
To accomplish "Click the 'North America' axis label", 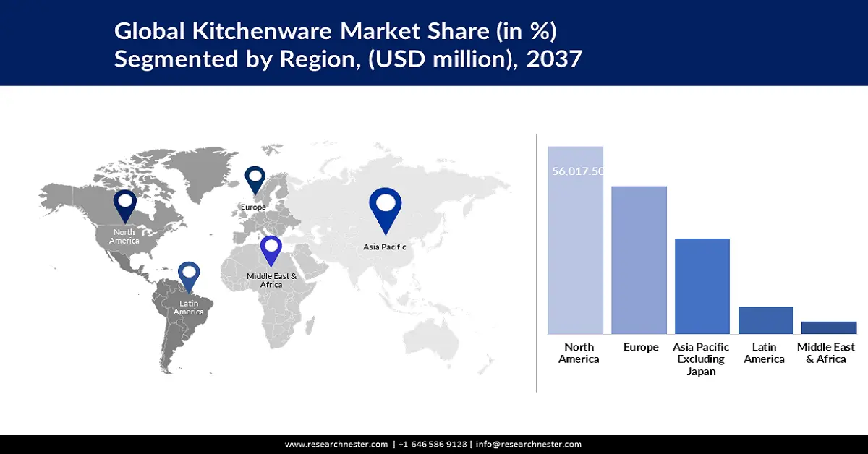I will pos(579,353).
